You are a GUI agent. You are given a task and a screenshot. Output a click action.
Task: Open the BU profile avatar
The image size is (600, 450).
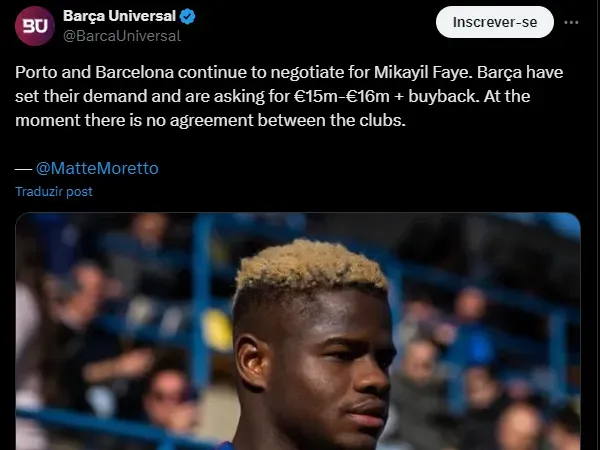coord(34,26)
